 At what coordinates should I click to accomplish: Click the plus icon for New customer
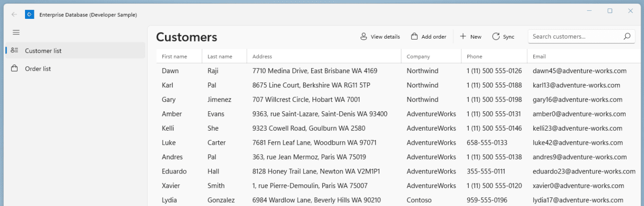click(x=463, y=36)
